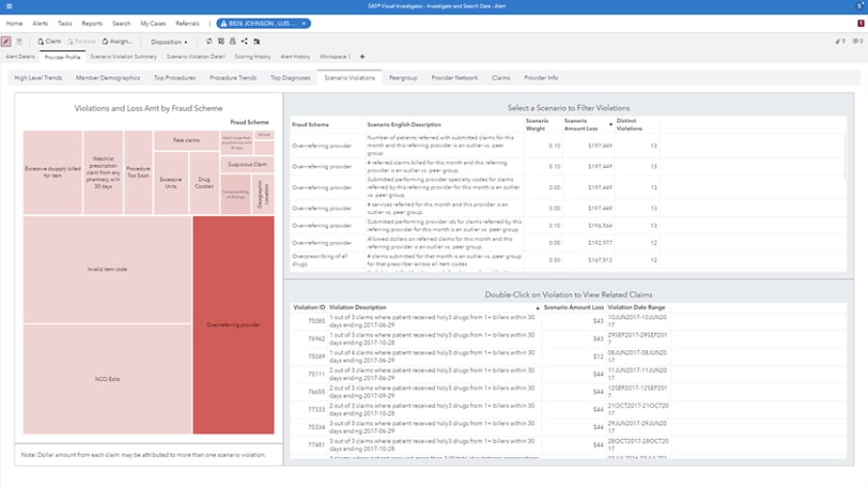Click the toolbar icon right of refresh

[221, 41]
